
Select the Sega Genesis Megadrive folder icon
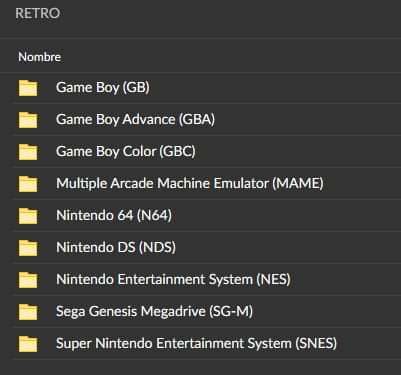[28, 312]
